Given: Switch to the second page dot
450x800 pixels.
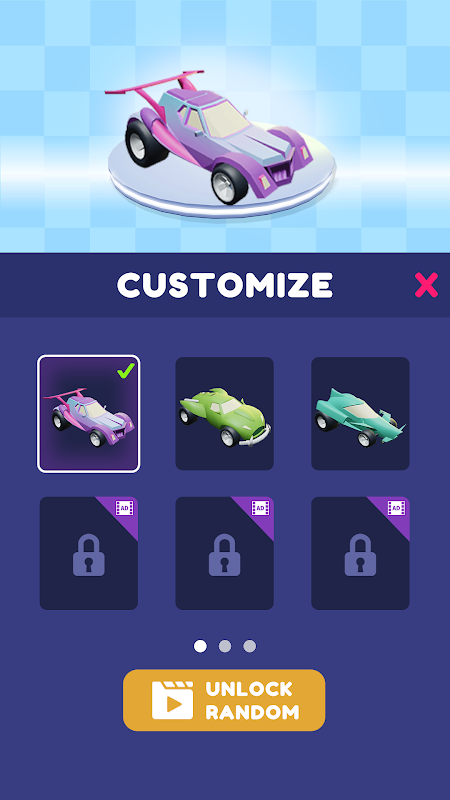Looking at the screenshot, I should 225,646.
